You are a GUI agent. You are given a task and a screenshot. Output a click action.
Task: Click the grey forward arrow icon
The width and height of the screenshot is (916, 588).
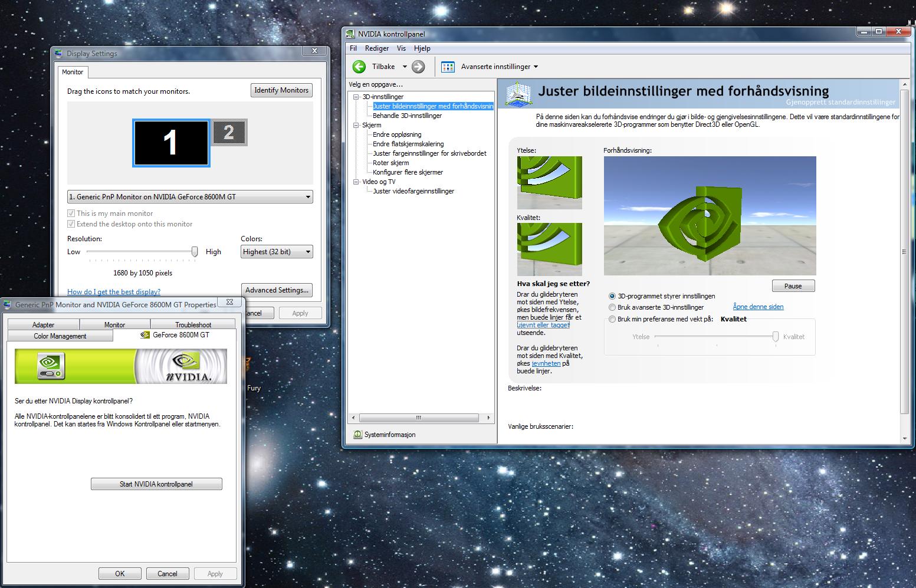tap(418, 67)
